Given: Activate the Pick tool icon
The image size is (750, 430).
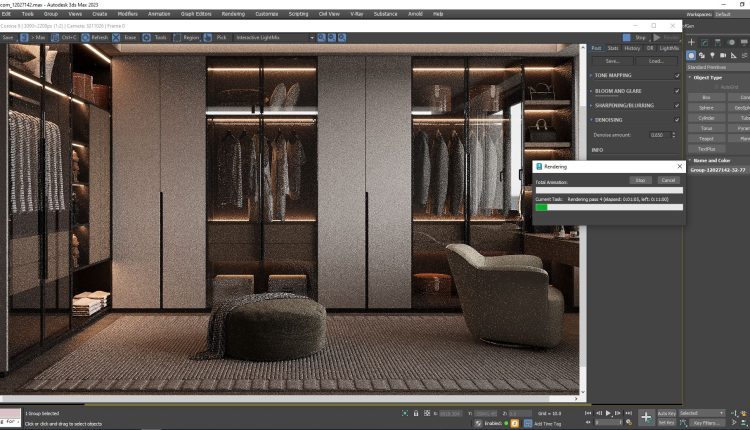Looking at the screenshot, I should click(208, 37).
